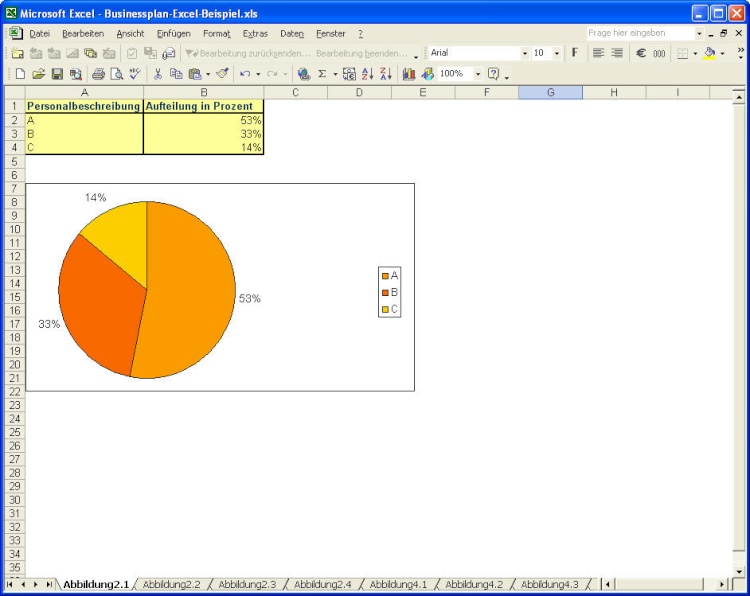Open the font size dropdown
This screenshot has width=750, height=596.
(557, 53)
